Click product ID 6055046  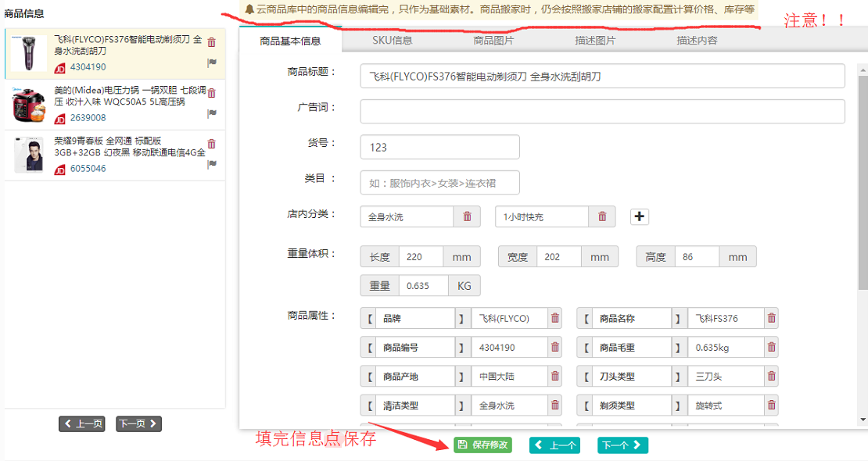pos(88,168)
